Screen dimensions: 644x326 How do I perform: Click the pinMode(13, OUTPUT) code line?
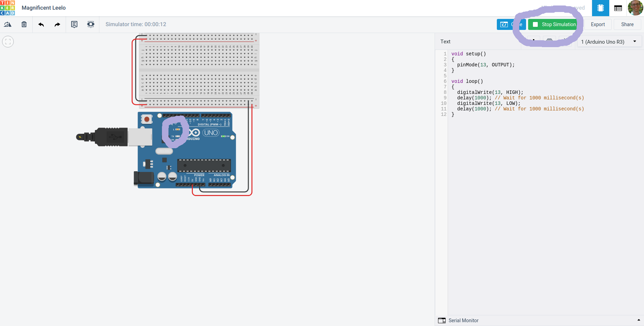tap(486, 65)
